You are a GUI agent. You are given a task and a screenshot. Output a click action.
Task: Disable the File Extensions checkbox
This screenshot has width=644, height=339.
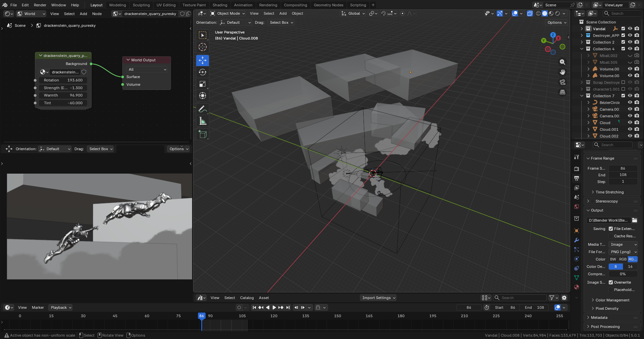(x=611, y=229)
